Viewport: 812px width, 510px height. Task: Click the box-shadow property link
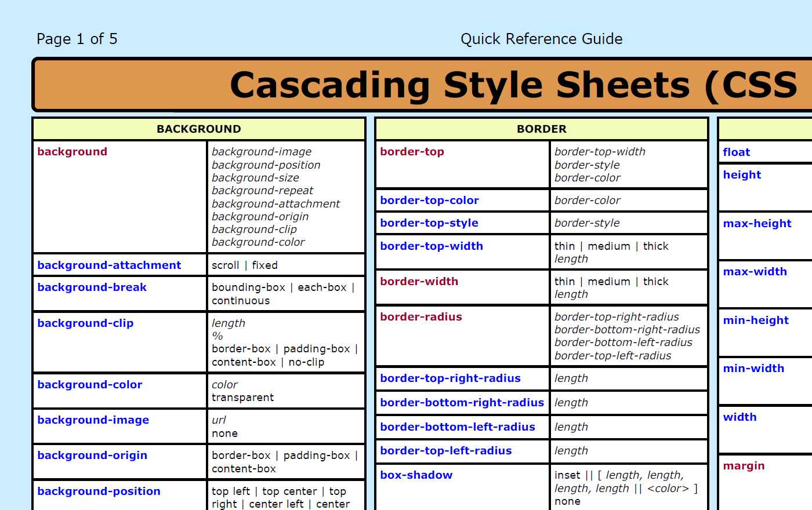416,475
